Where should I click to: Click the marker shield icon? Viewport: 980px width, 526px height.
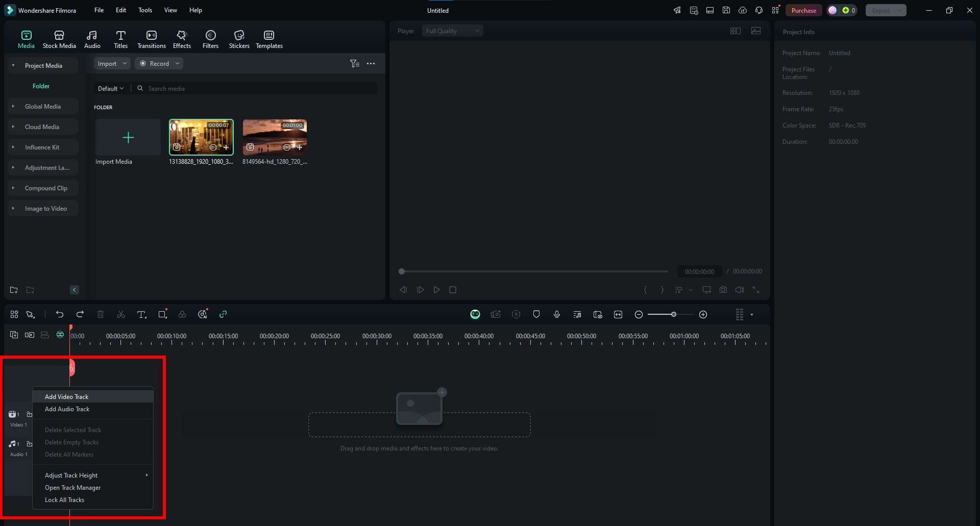tap(536, 314)
